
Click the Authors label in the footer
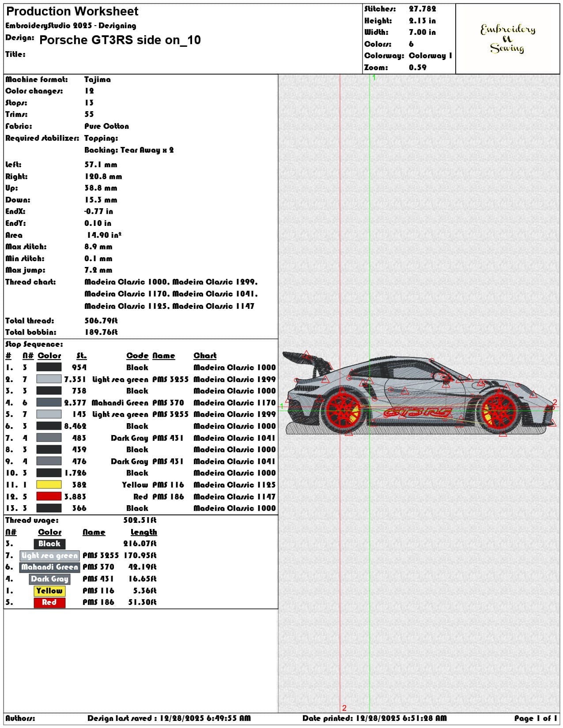(x=20, y=718)
